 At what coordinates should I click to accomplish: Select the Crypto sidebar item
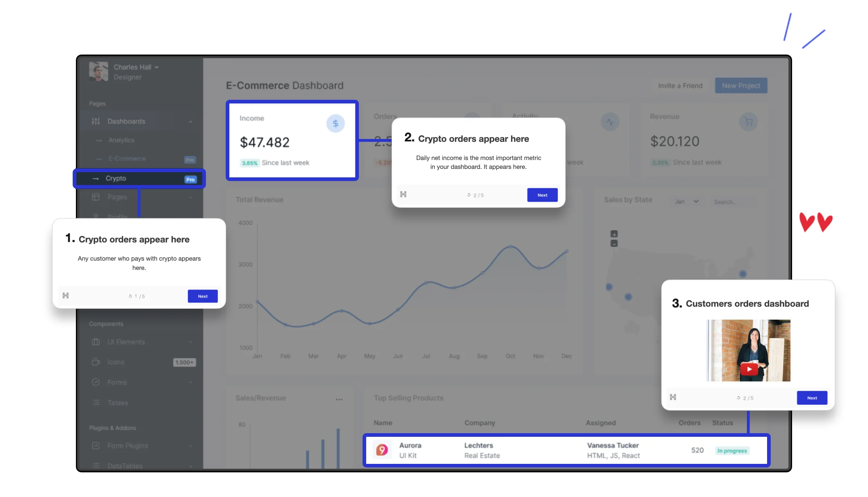click(x=139, y=179)
